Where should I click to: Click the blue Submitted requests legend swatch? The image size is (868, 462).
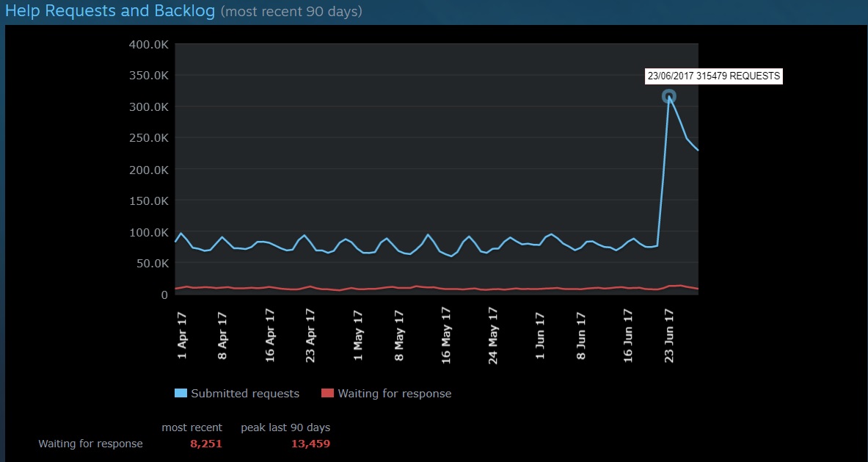click(180, 394)
